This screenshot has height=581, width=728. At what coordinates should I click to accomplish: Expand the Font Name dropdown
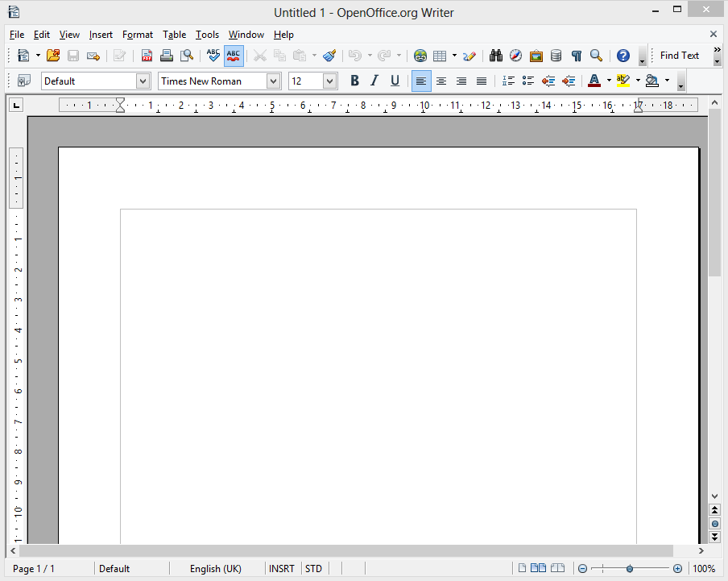[273, 81]
